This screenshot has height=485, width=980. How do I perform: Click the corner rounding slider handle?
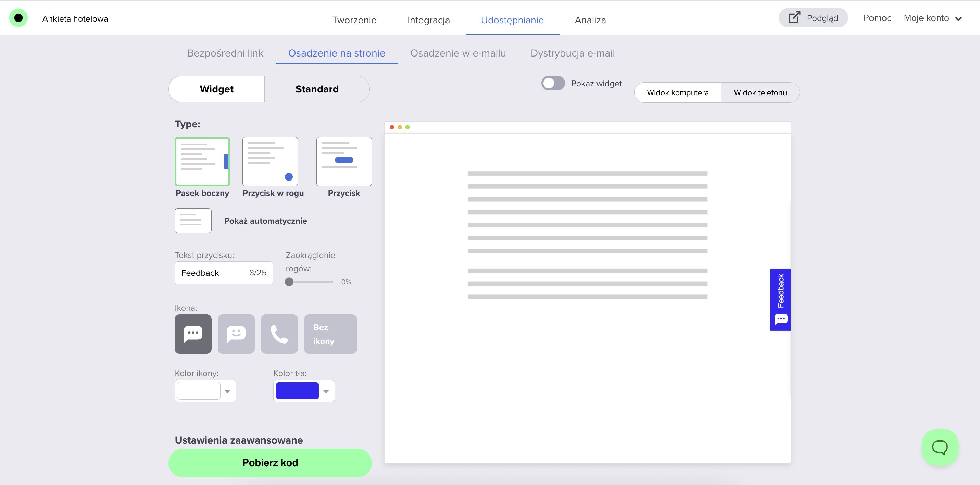[289, 282]
